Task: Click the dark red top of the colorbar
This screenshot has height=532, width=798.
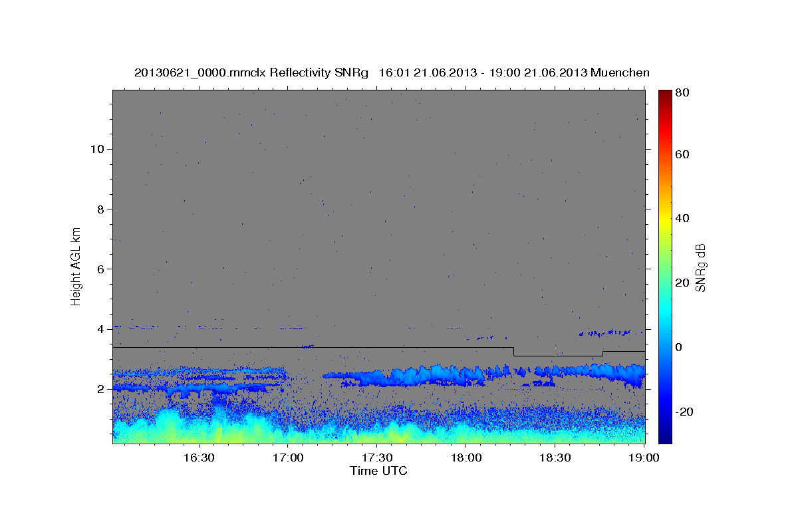Action: click(x=665, y=94)
